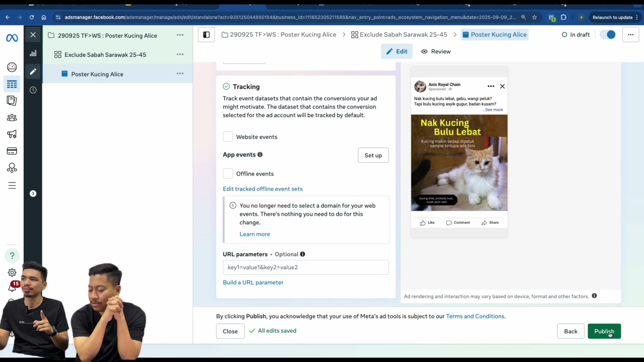Open the Audiences people icon
644x362 pixels.
[12, 118]
